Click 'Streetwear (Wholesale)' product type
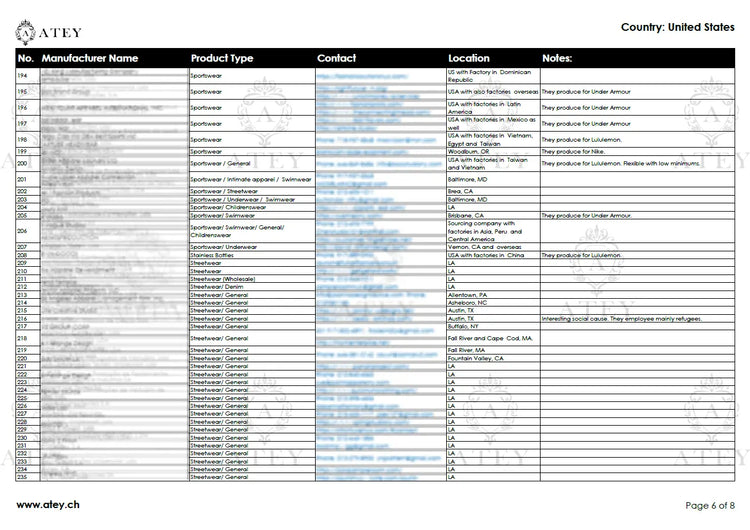 [x=222, y=278]
